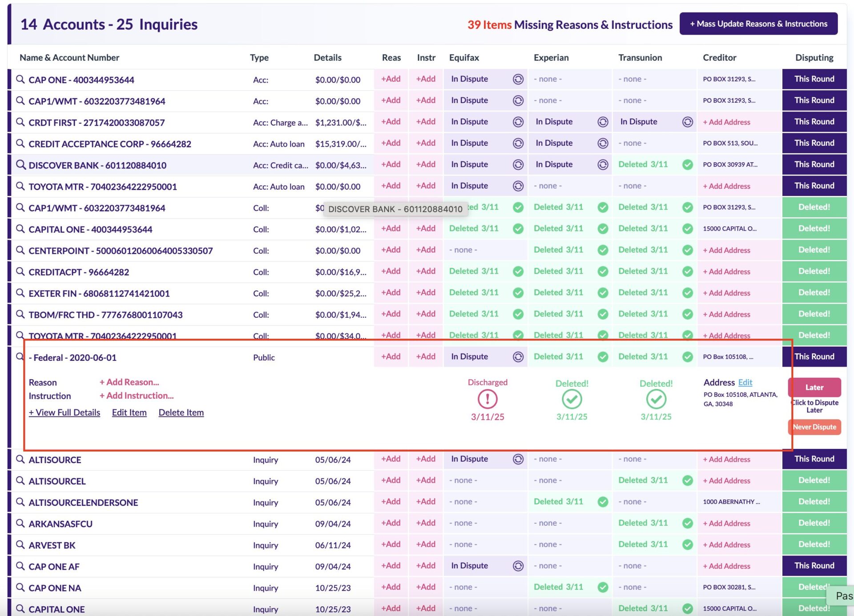Click magnifier icon for TBOM/FRC THD row

(x=20, y=314)
